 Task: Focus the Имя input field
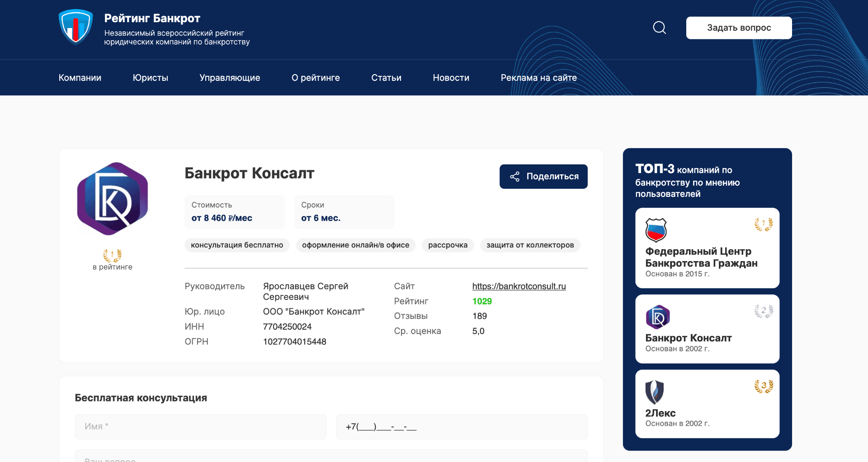point(200,426)
